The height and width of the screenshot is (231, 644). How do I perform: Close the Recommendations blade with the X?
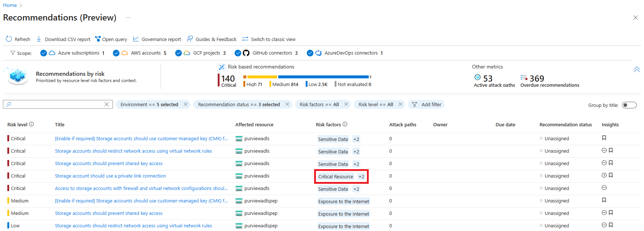pyautogui.click(x=635, y=18)
